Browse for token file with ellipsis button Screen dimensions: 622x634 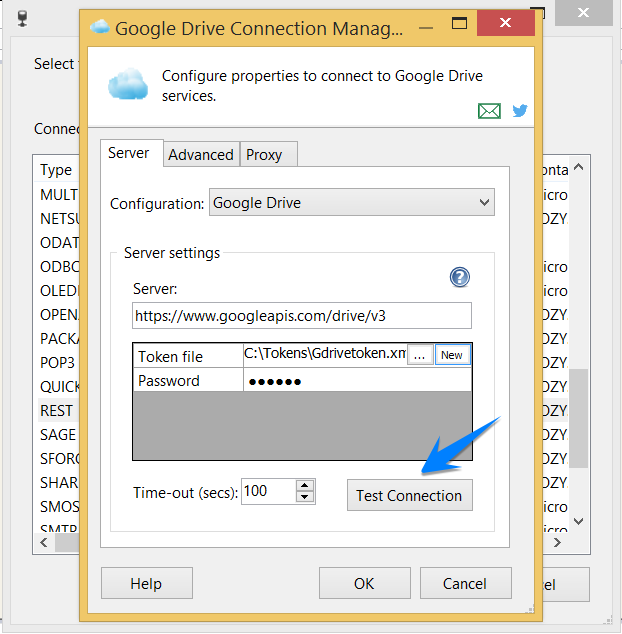pos(420,355)
